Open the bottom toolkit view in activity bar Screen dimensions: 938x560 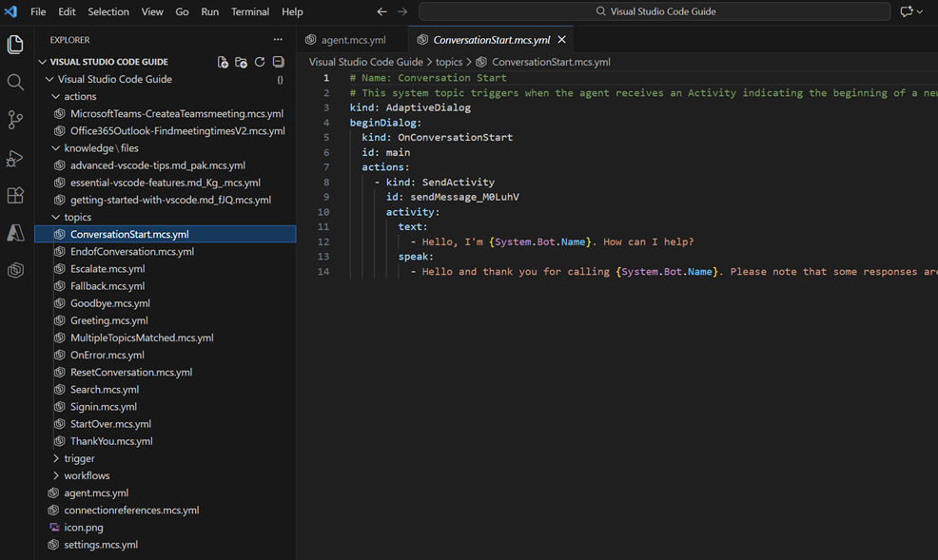click(15, 271)
